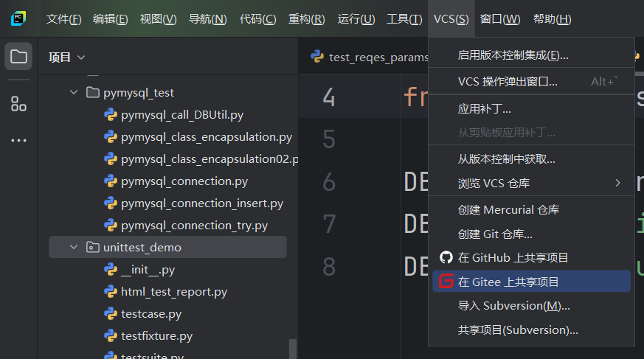Click line number 6 in editor gutter
Image resolution: width=644 pixels, height=359 pixels.
329,182
